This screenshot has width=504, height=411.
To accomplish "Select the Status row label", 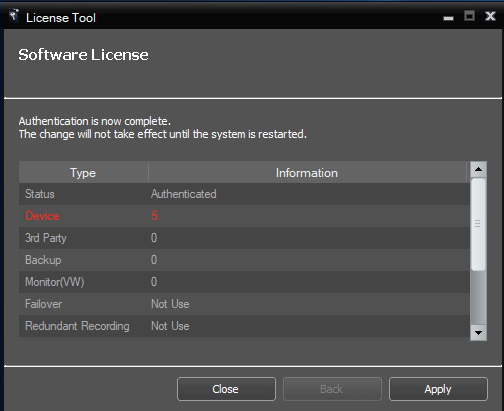I will (x=40, y=194).
